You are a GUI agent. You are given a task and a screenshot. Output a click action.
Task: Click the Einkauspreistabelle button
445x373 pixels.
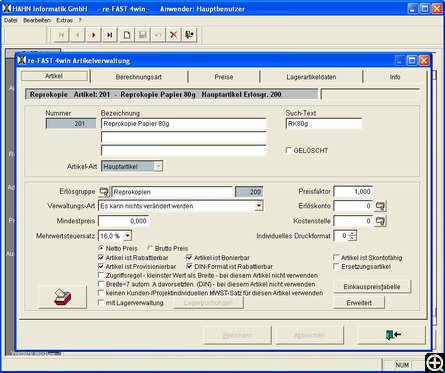372,287
